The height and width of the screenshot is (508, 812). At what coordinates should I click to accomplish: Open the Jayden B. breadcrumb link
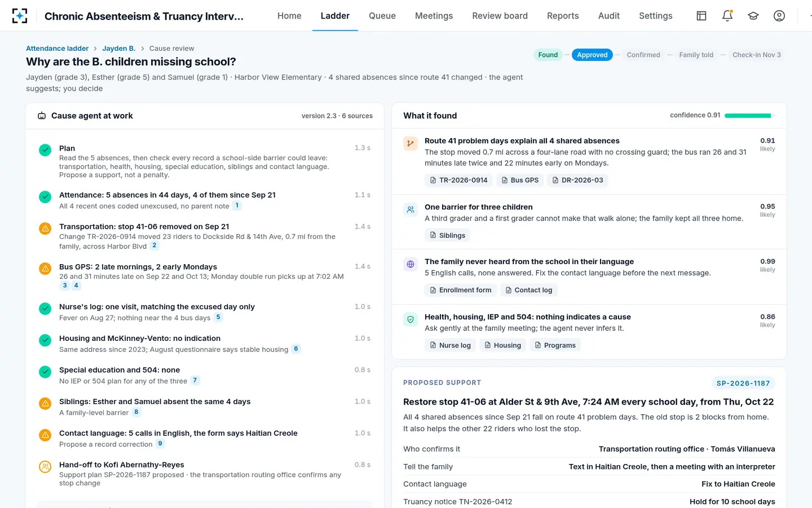click(119, 49)
